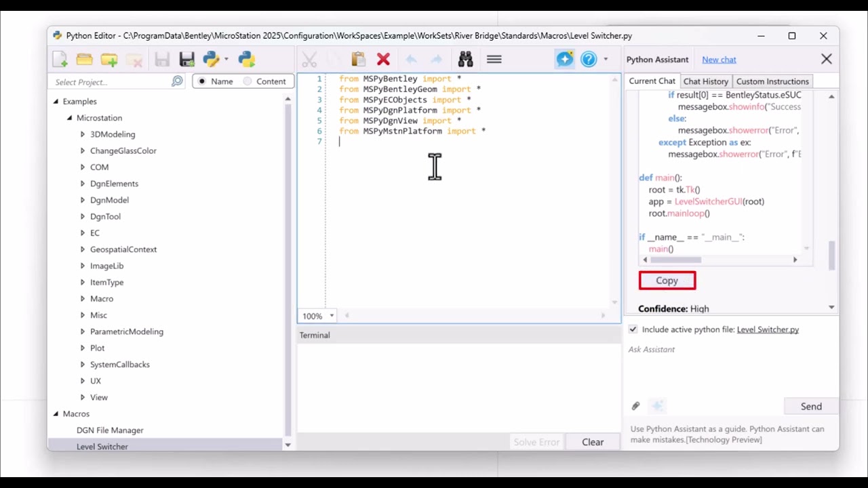This screenshot has height=488, width=868.
Task: Close the Python Assistant panel
Action: pyautogui.click(x=827, y=60)
